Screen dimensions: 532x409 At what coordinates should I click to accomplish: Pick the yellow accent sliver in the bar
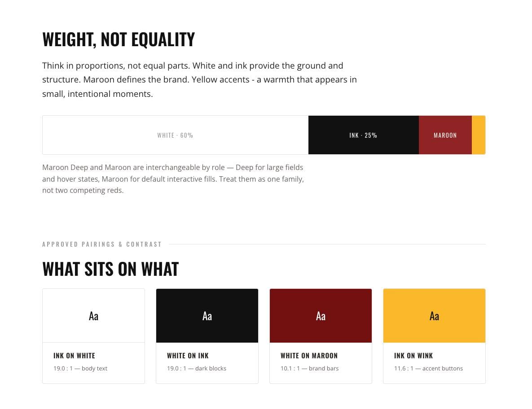pos(479,135)
